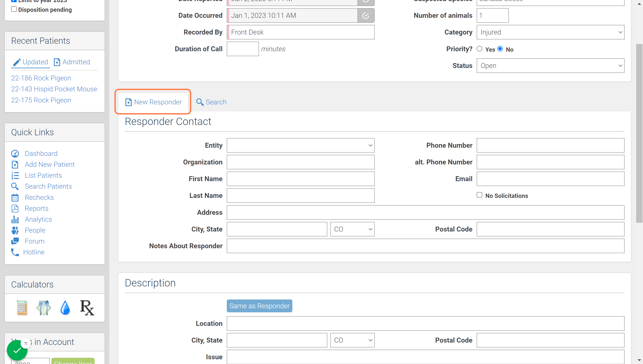Switch to the Search tab

point(211,102)
